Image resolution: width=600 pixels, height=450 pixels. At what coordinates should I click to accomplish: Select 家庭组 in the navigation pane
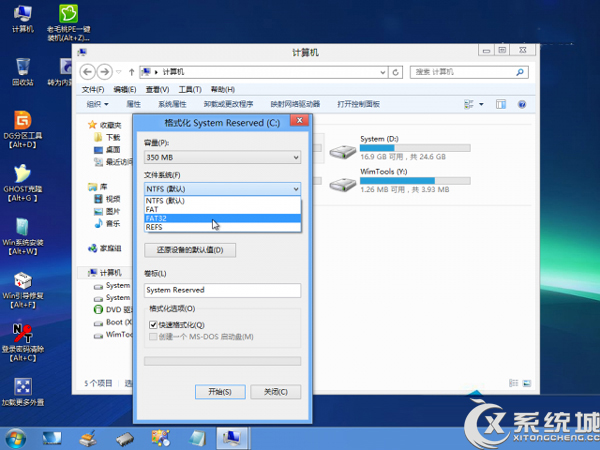coord(105,248)
